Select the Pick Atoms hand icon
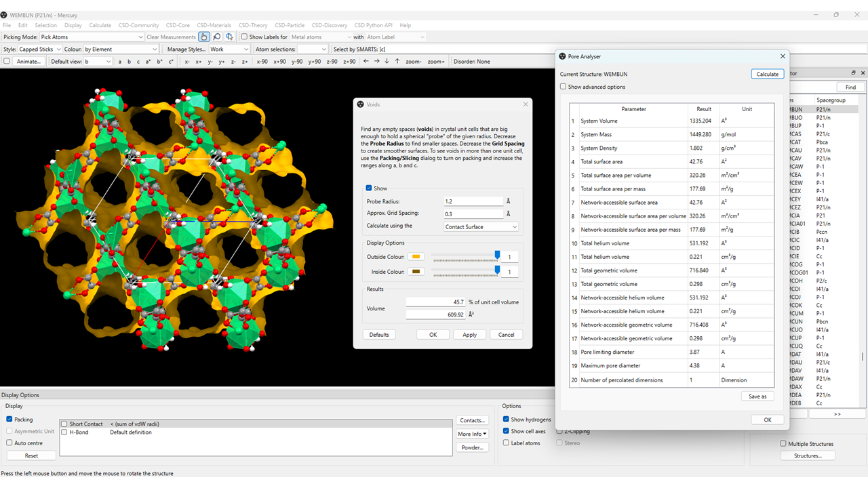The image size is (868, 488). pos(204,37)
